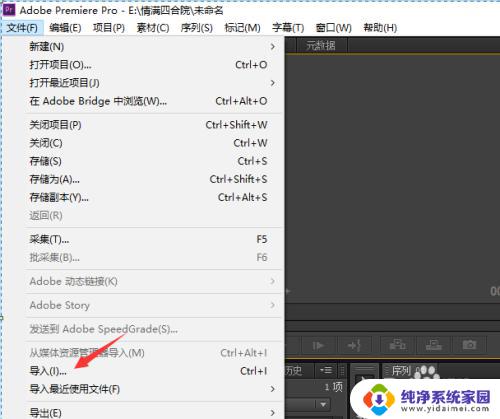Switch to the 元数据 panel tab

click(321, 45)
